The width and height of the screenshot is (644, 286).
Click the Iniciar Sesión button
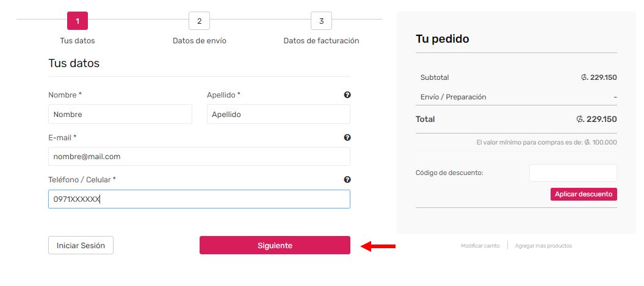[81, 246]
